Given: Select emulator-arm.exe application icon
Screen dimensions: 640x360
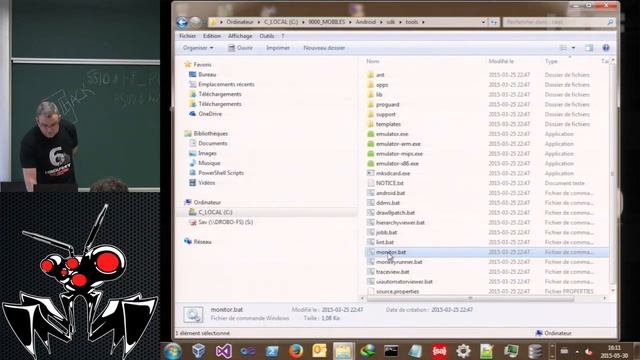Looking at the screenshot, I should 371,144.
